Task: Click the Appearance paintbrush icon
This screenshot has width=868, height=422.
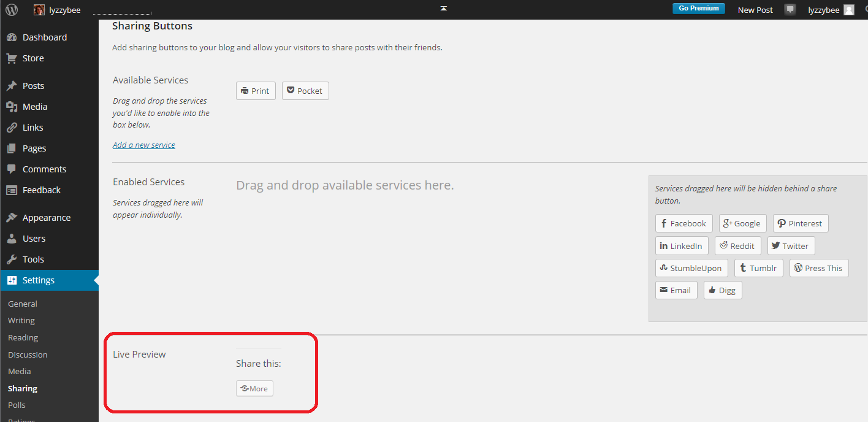Action: [12, 218]
